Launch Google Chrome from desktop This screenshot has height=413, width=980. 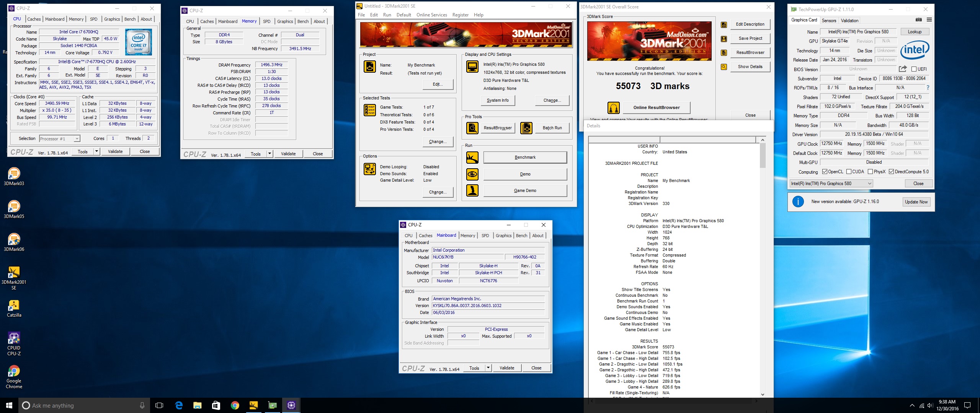tap(14, 377)
